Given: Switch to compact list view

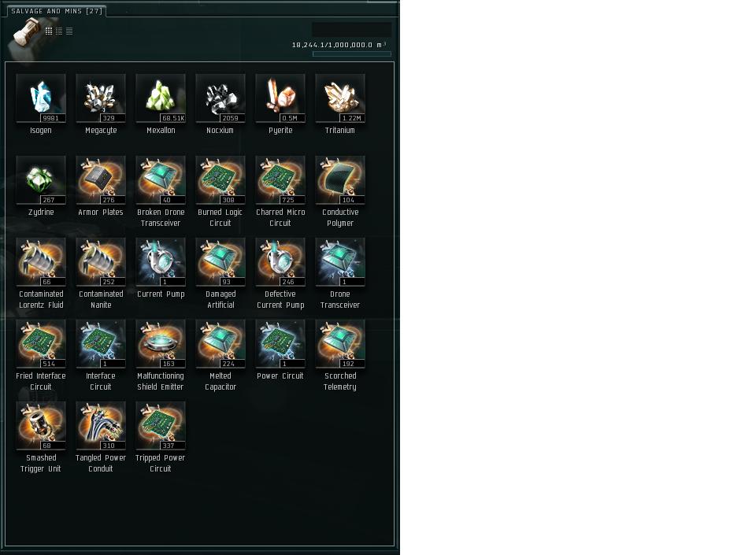Looking at the screenshot, I should click(69, 31).
